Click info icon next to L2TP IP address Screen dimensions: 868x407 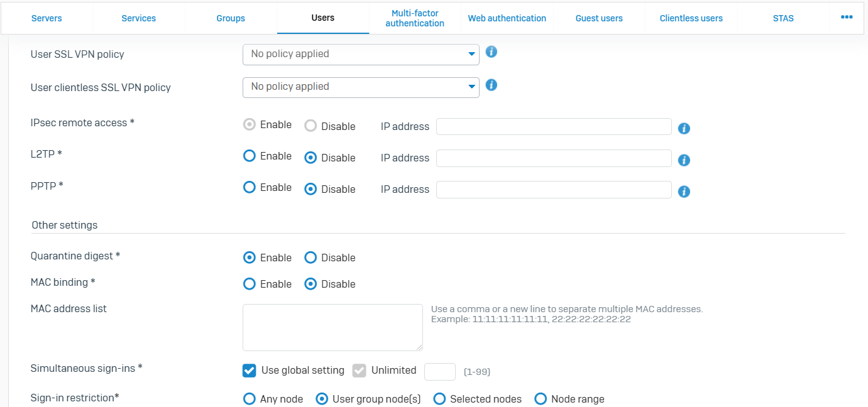tap(684, 160)
